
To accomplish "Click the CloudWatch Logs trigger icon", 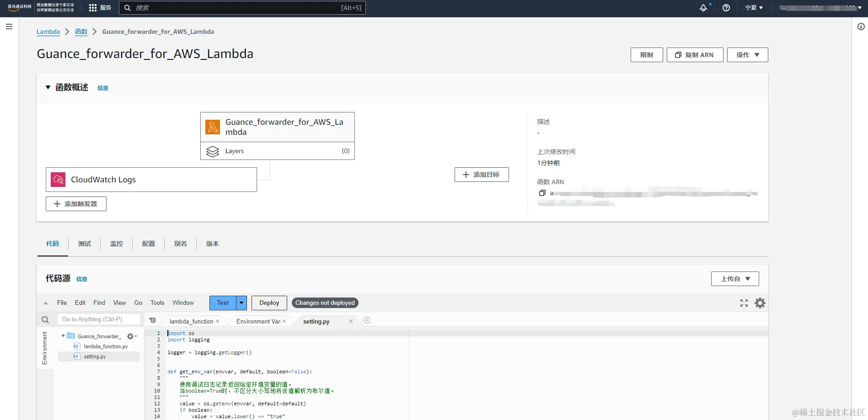I will click(58, 180).
